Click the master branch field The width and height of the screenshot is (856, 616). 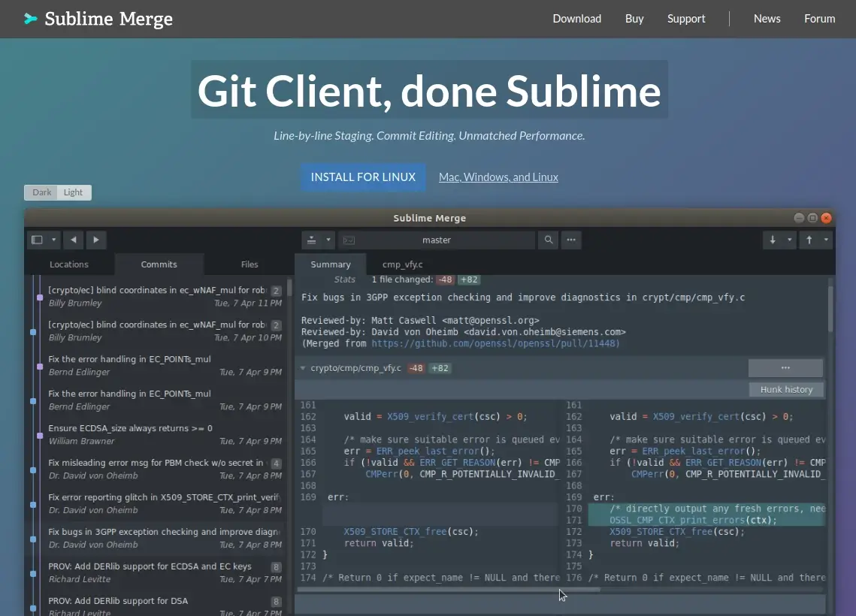coord(437,240)
